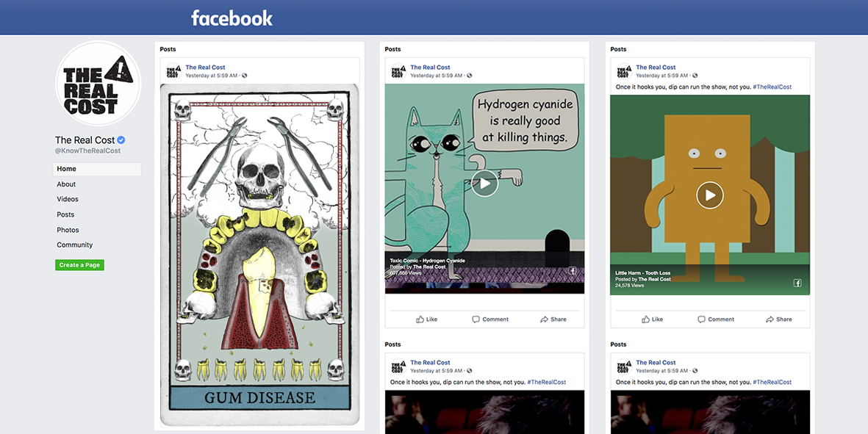This screenshot has width=868, height=434.
Task: Like the Hydrogen Cyanide comic post
Action: [426, 319]
